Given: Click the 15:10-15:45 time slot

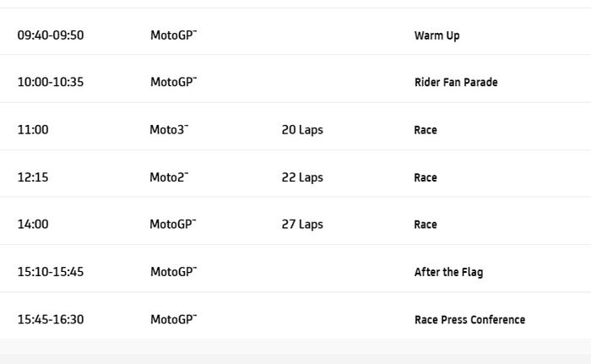Looking at the screenshot, I should (x=51, y=272).
